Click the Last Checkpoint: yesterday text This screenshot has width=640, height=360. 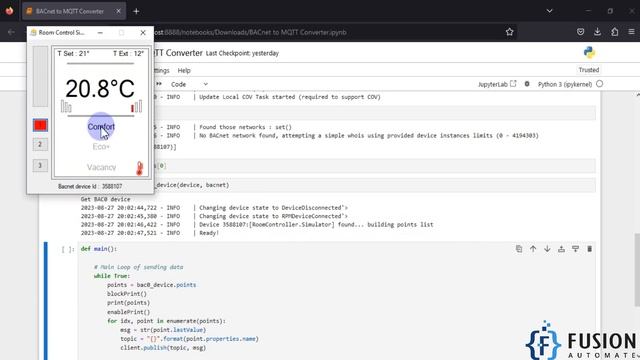click(242, 53)
